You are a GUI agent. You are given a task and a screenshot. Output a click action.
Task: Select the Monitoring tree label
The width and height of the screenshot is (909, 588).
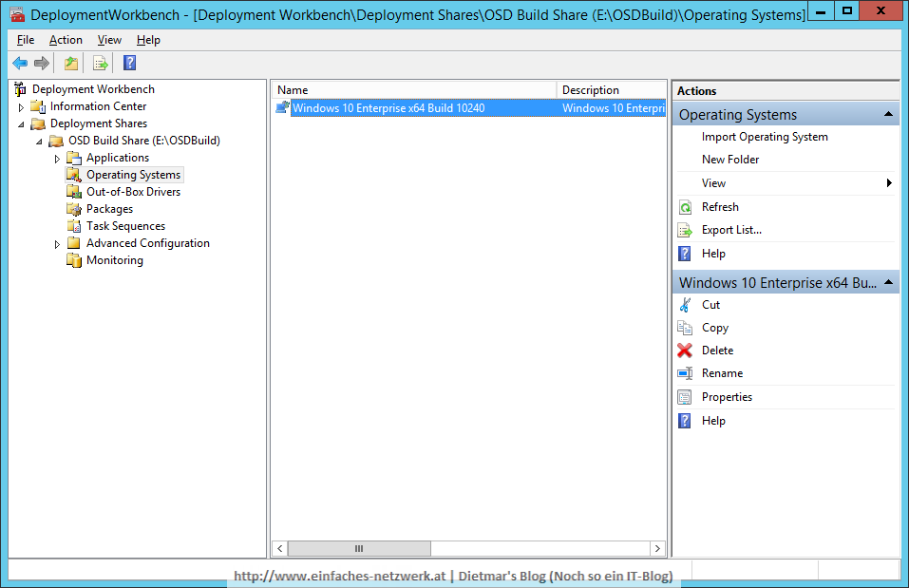pyautogui.click(x=115, y=260)
